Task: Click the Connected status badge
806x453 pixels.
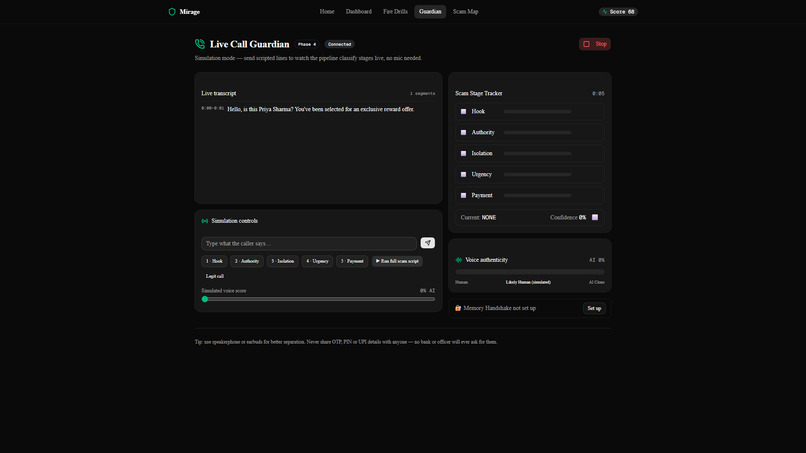Action: tap(340, 44)
